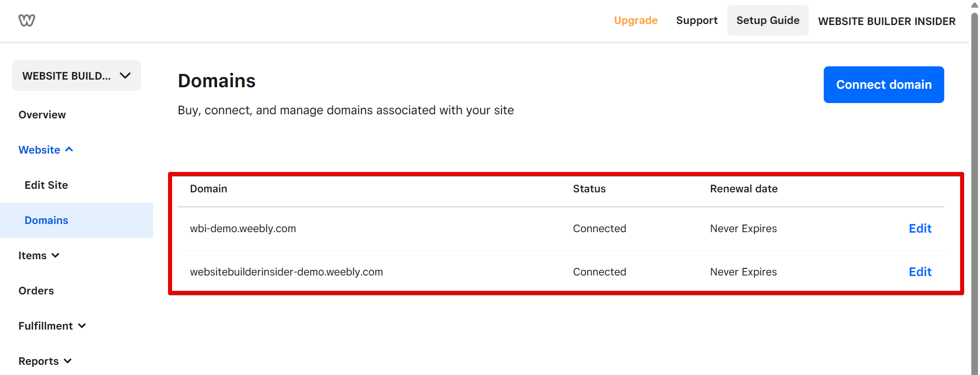980x375 pixels.
Task: Open Orders in the sidebar
Action: pyautogui.click(x=36, y=291)
